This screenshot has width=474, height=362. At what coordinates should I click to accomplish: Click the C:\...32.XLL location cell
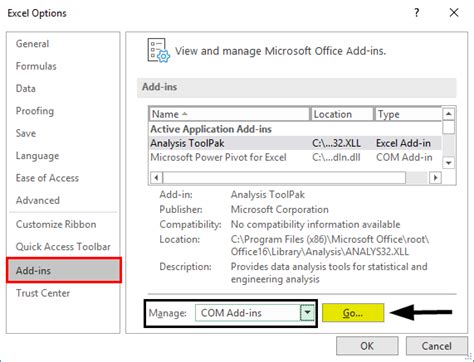tap(336, 143)
